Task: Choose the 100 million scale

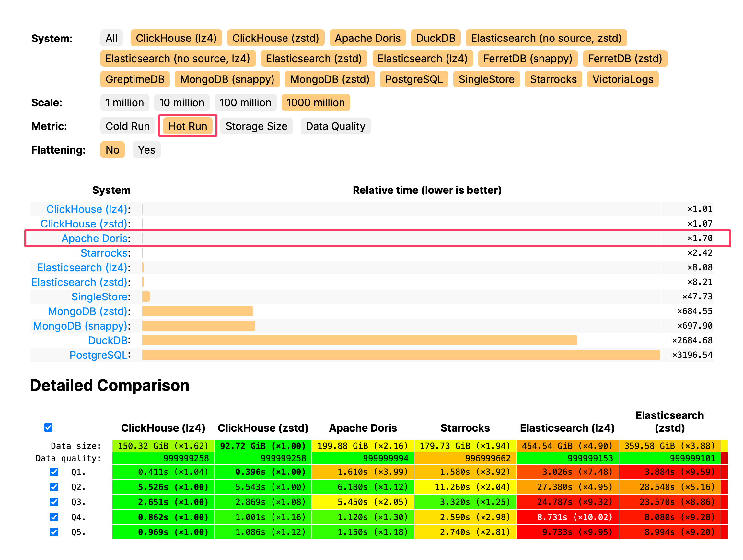Action: [x=245, y=102]
